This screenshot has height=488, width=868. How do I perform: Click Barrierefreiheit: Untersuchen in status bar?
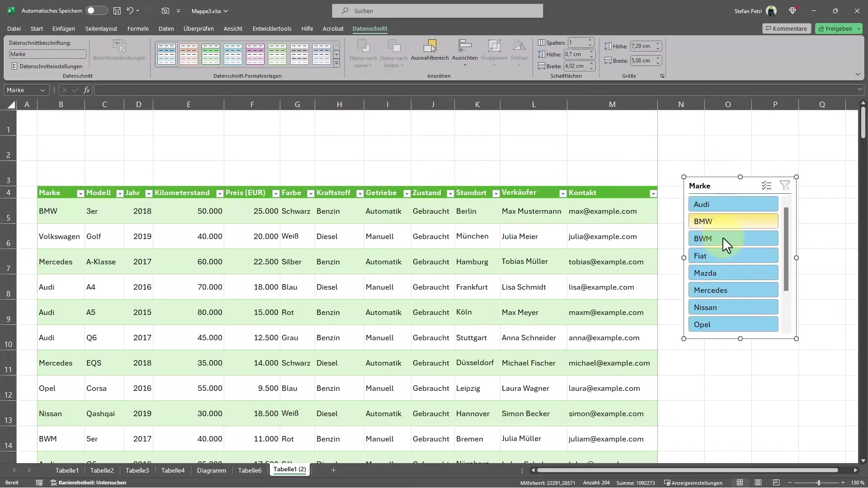[89, 483]
